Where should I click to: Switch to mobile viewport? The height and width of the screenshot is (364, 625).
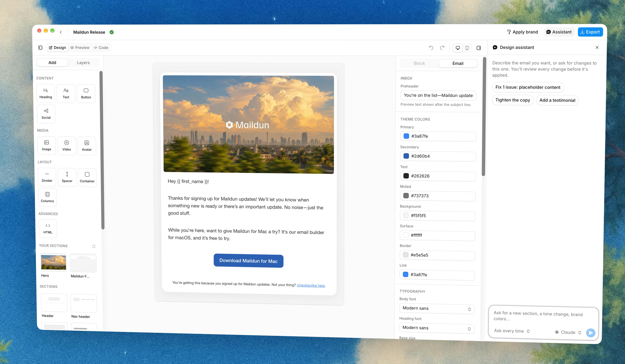tap(467, 48)
